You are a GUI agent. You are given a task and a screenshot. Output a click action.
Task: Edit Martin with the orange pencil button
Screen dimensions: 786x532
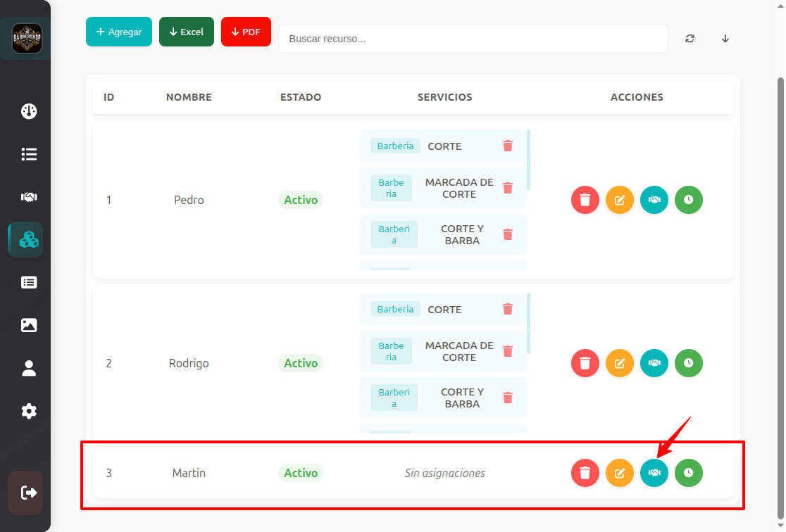point(620,473)
